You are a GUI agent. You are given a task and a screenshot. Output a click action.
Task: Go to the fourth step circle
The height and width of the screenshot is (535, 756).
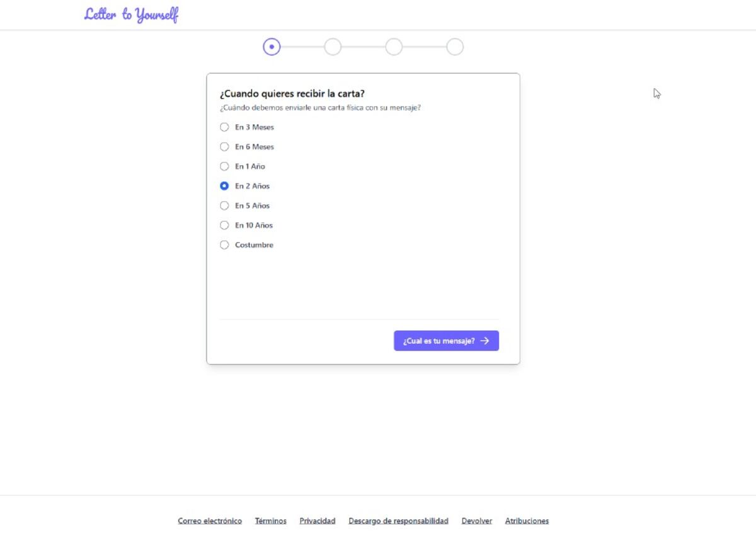coord(455,47)
